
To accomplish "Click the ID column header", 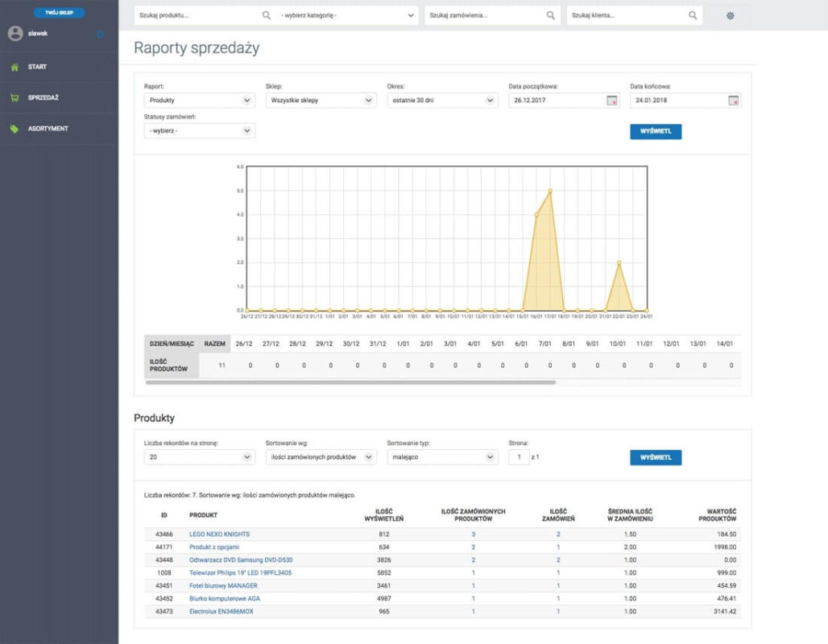I will (x=164, y=515).
